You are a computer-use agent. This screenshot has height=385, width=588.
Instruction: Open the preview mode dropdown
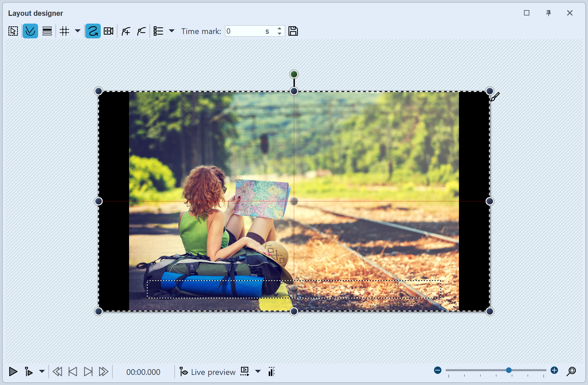258,372
